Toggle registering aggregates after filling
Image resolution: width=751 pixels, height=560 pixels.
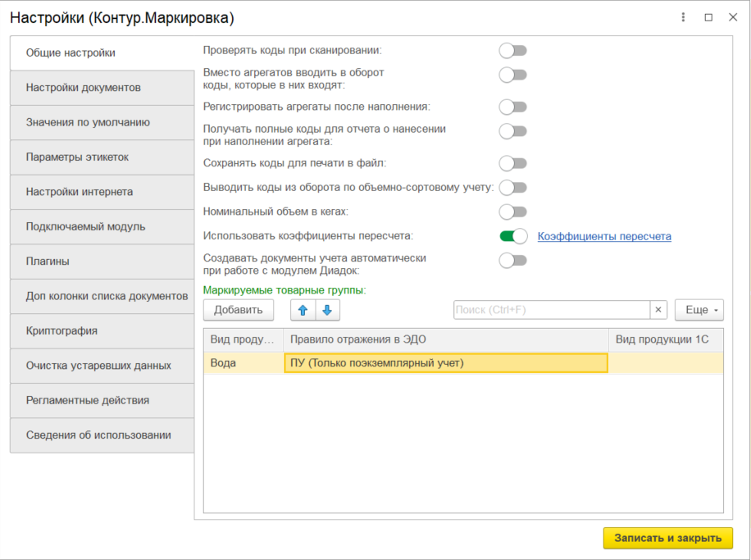point(513,107)
